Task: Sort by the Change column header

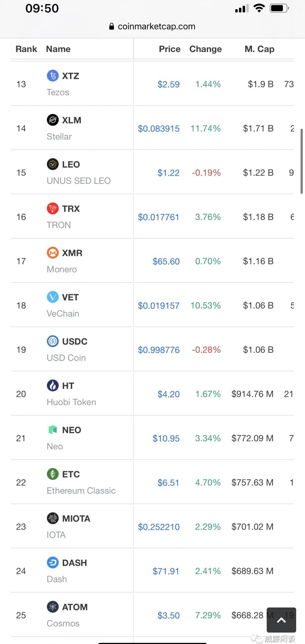Action: click(205, 49)
